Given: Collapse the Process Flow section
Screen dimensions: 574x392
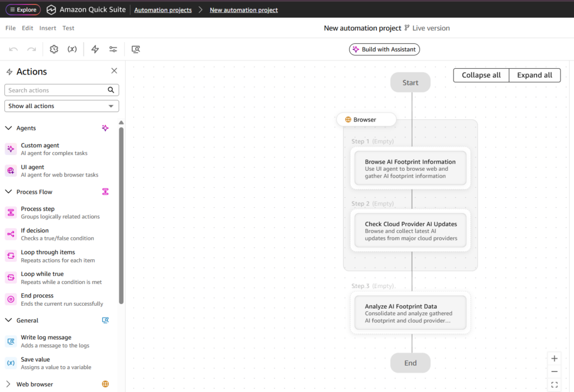Looking at the screenshot, I should coord(8,192).
